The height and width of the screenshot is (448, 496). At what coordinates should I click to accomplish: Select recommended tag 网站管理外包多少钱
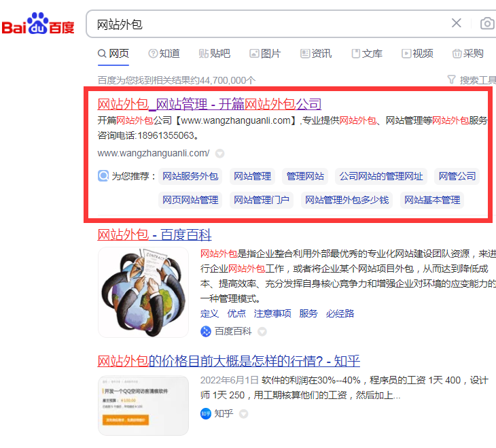347,200
